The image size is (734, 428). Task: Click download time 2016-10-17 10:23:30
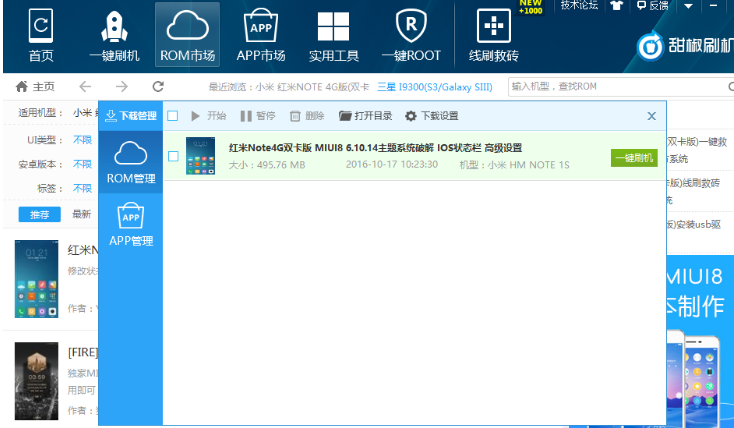click(x=392, y=164)
